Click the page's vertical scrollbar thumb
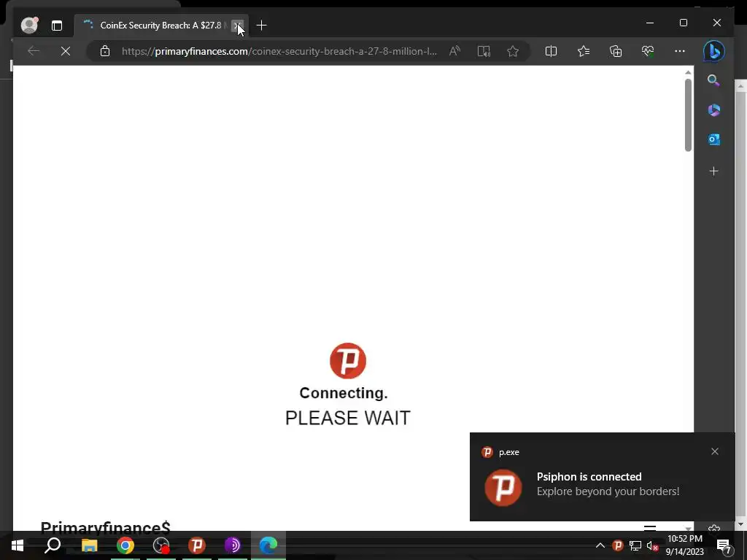This screenshot has width=747, height=560. 688,114
